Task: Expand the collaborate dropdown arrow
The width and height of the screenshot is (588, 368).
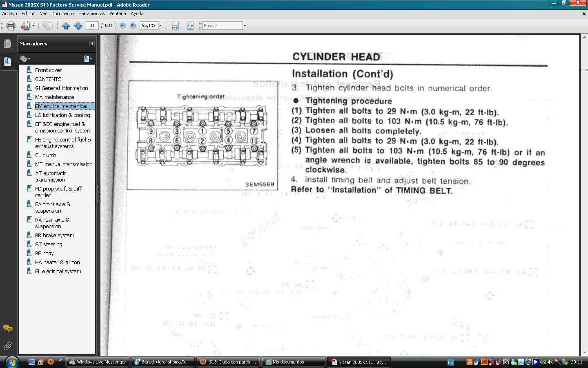Action: tap(33, 26)
